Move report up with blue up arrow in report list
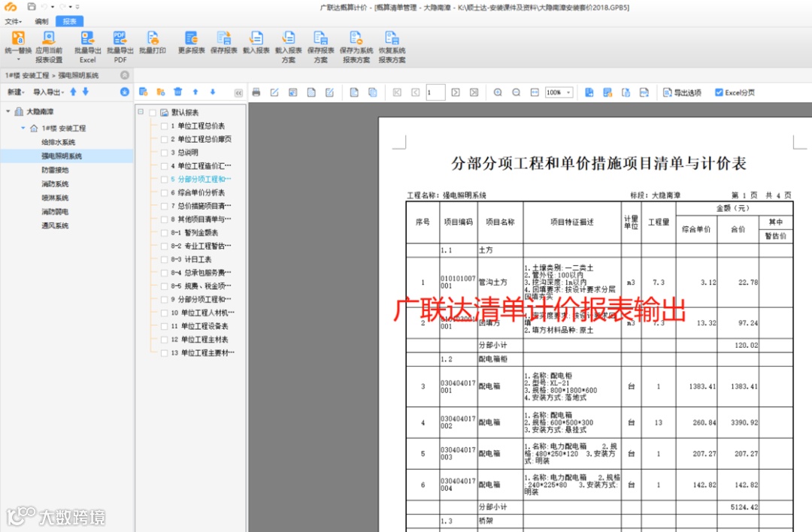 coord(195,92)
